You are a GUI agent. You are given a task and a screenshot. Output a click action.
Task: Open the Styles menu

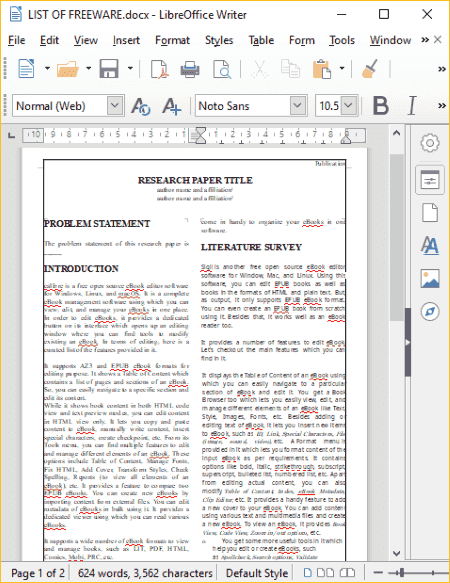point(219,40)
